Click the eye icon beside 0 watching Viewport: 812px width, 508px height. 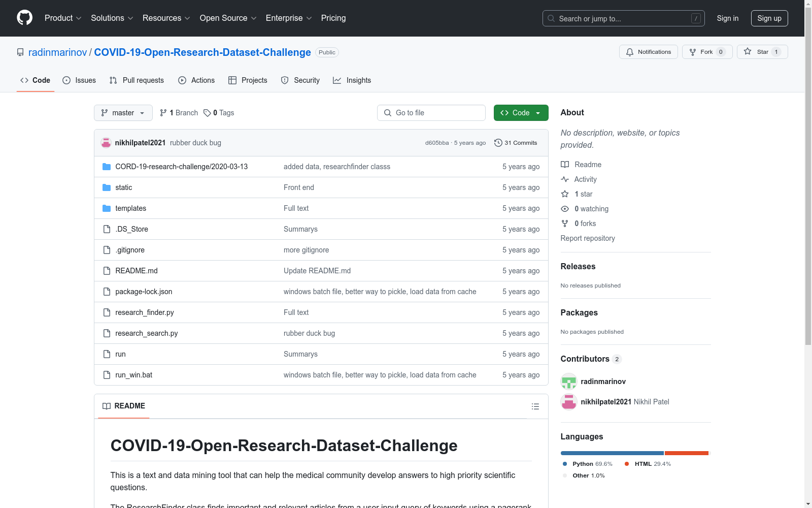point(565,209)
